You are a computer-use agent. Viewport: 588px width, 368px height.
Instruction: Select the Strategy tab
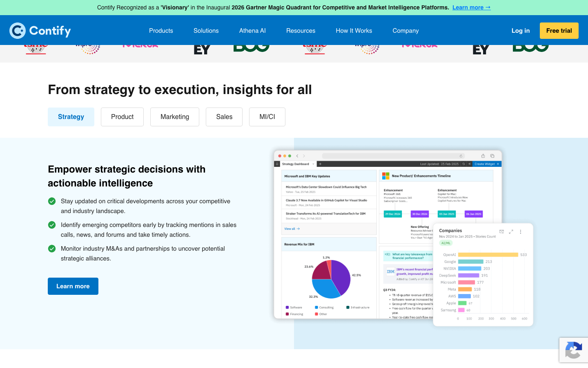click(x=71, y=117)
